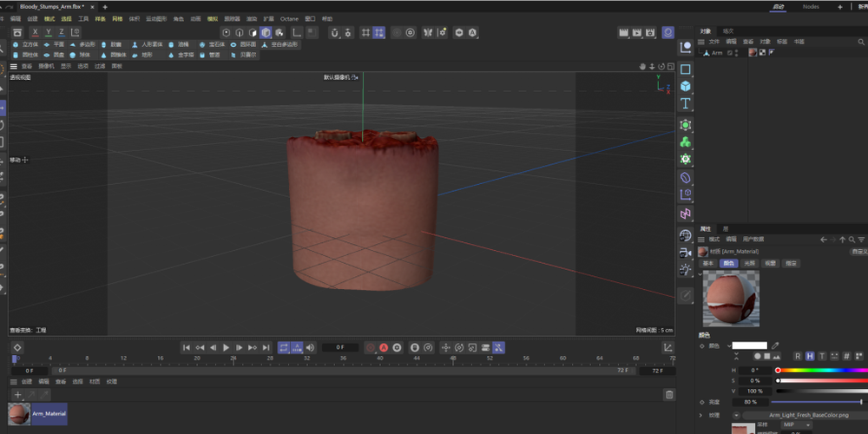Collapse the material preview chevron
Image resolution: width=868 pixels, height=434 pixels.
pyautogui.click(x=701, y=274)
